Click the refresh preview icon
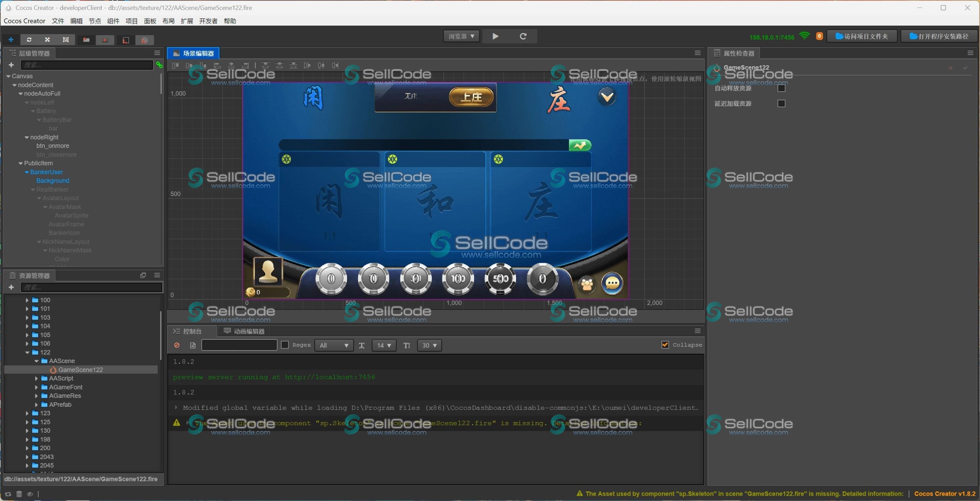This screenshot has height=501, width=980. (x=523, y=36)
